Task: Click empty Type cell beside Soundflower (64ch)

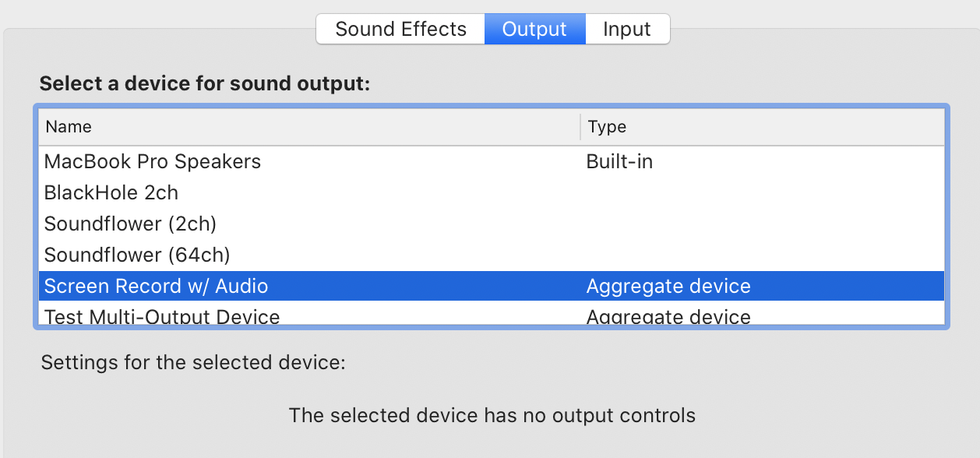Action: click(701, 255)
